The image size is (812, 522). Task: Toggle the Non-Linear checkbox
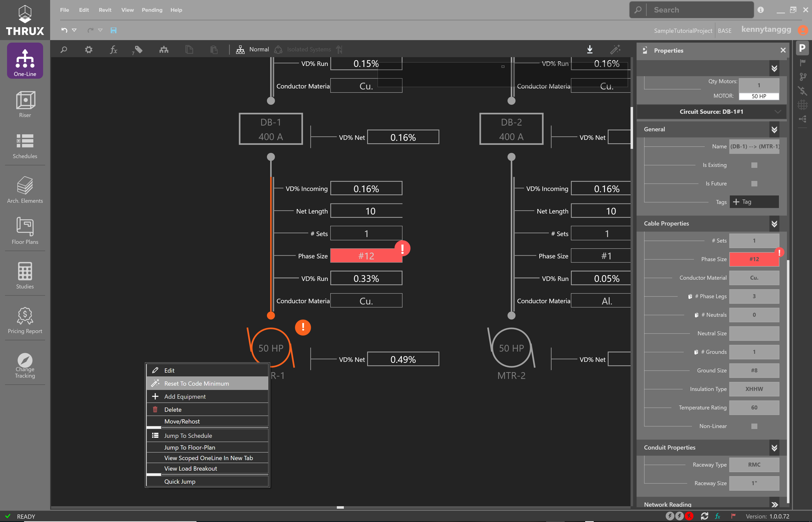(754, 426)
